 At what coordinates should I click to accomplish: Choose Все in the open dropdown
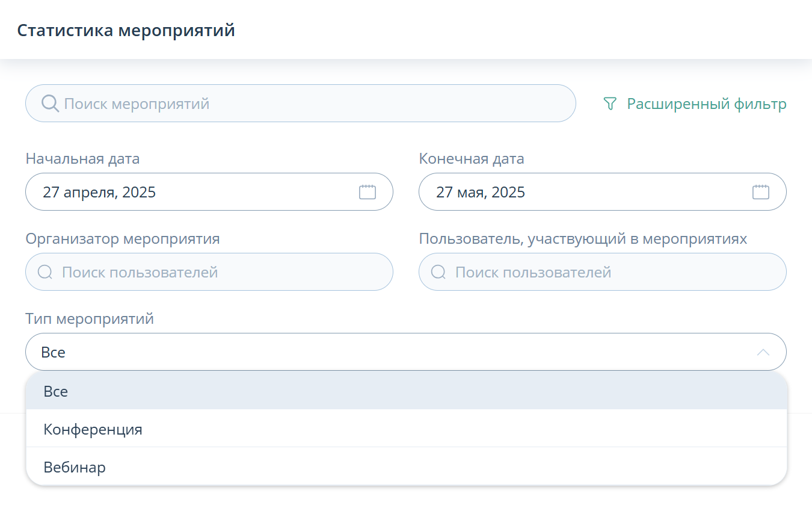(x=56, y=391)
